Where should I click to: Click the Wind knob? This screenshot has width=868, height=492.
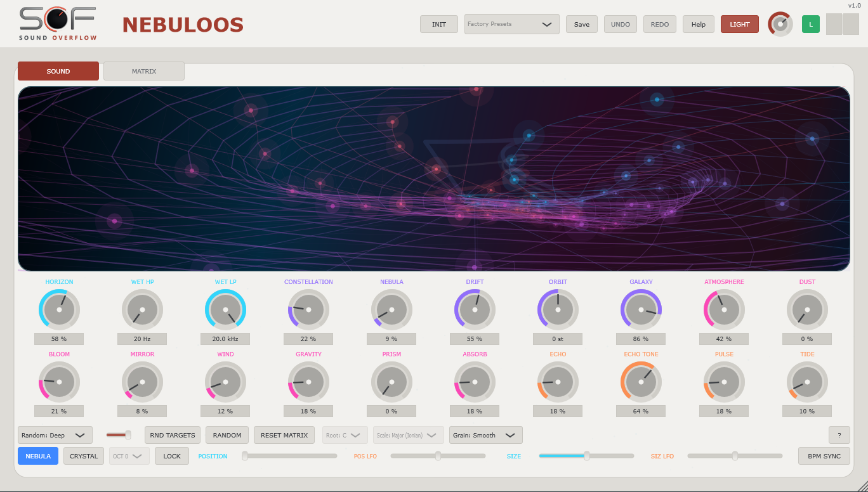point(225,382)
